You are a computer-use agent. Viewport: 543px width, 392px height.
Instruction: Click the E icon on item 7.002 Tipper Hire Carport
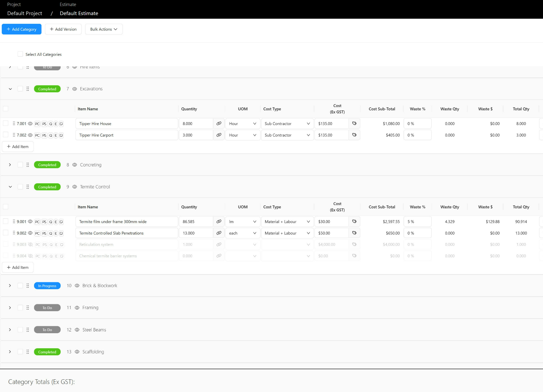pos(56,135)
